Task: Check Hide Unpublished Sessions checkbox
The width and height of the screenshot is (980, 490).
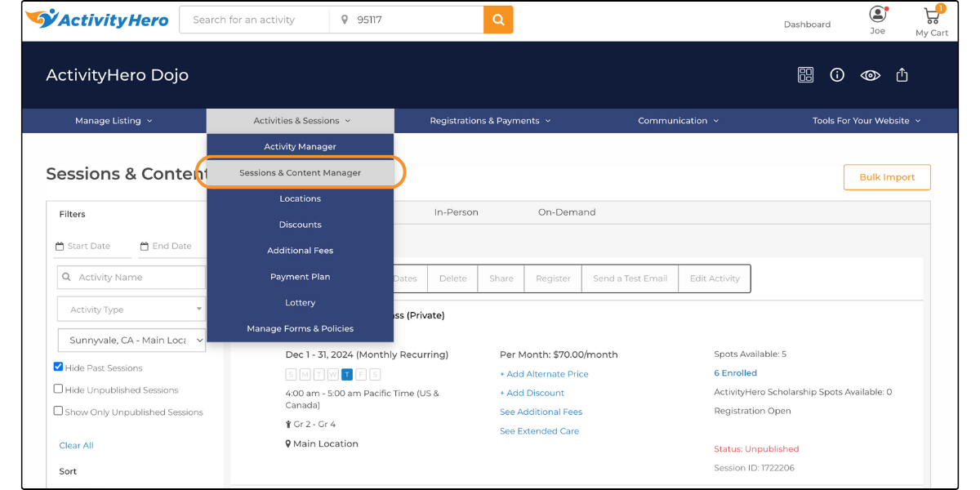Action: point(58,390)
